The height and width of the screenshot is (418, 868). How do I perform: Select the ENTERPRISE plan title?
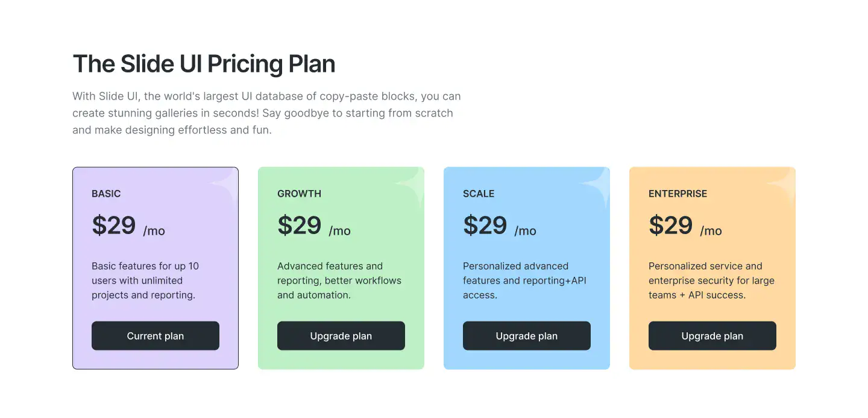coord(678,194)
